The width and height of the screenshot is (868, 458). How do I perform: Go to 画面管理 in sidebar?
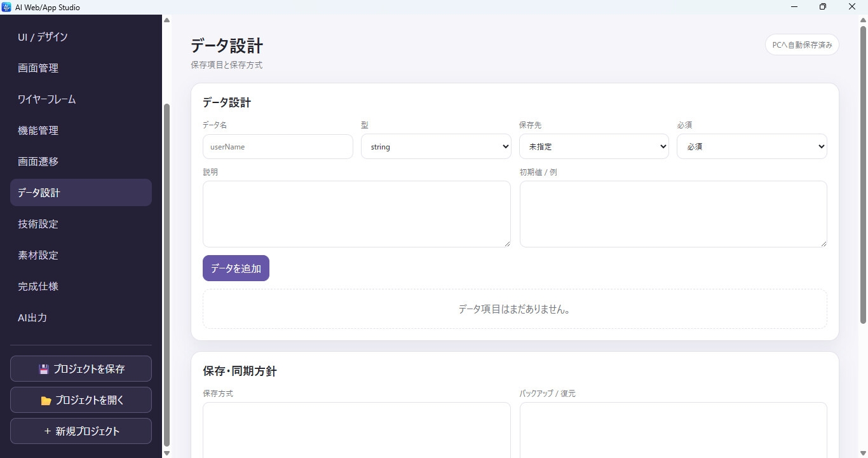tap(81, 68)
